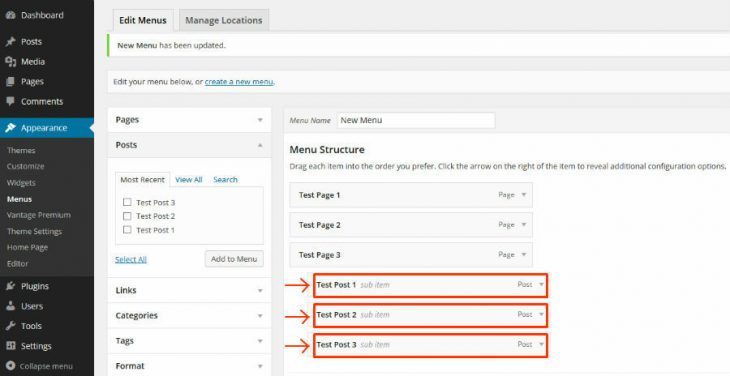The height and width of the screenshot is (376, 730).
Task: Click the Dashboard gauge icon
Action: (10, 15)
